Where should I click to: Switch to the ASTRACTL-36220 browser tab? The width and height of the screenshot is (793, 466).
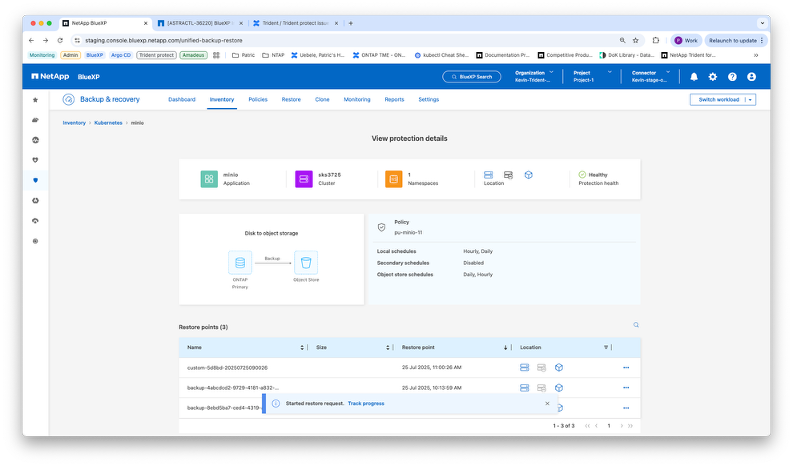pos(200,23)
